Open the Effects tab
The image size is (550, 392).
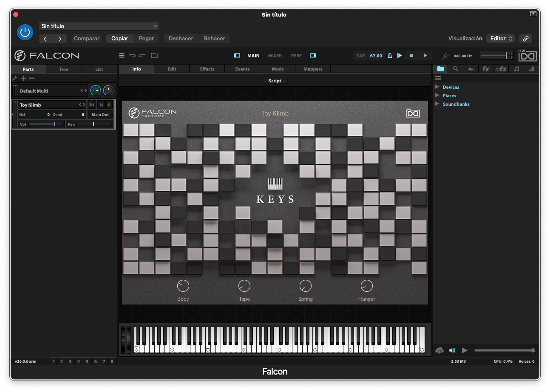[207, 69]
